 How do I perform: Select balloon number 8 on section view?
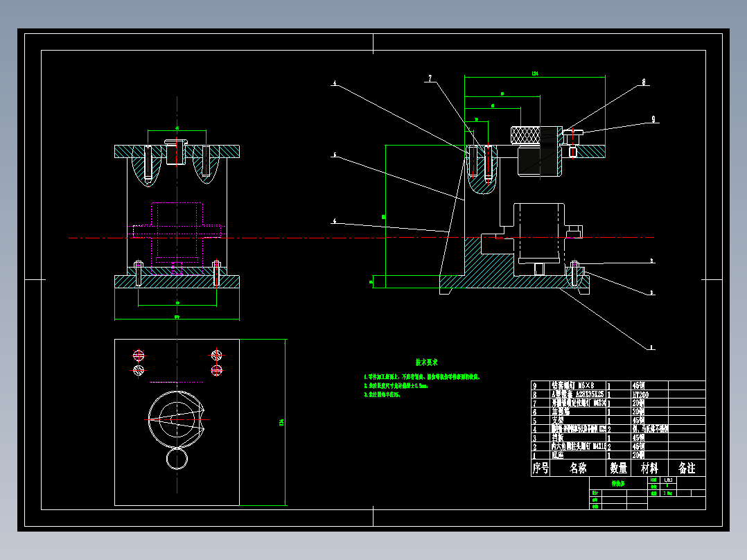(x=644, y=82)
